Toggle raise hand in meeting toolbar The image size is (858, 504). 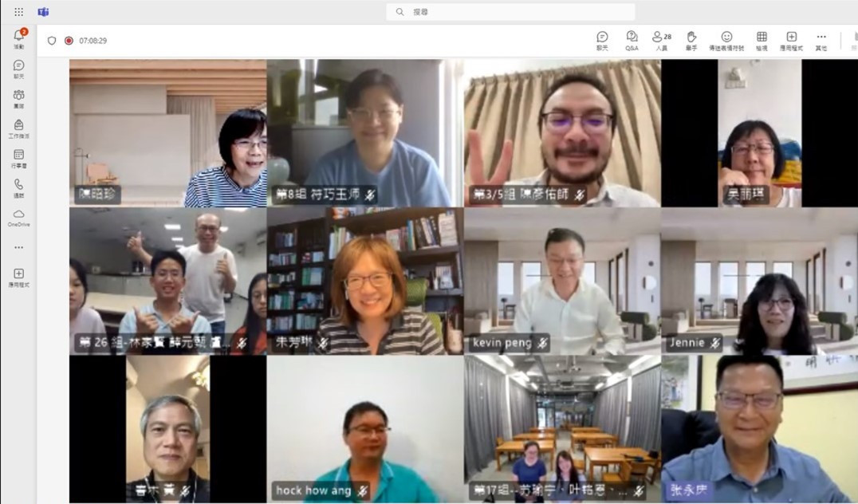point(691,41)
